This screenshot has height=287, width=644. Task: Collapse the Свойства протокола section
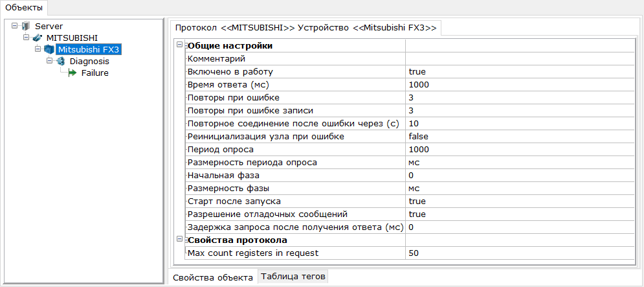coord(179,239)
